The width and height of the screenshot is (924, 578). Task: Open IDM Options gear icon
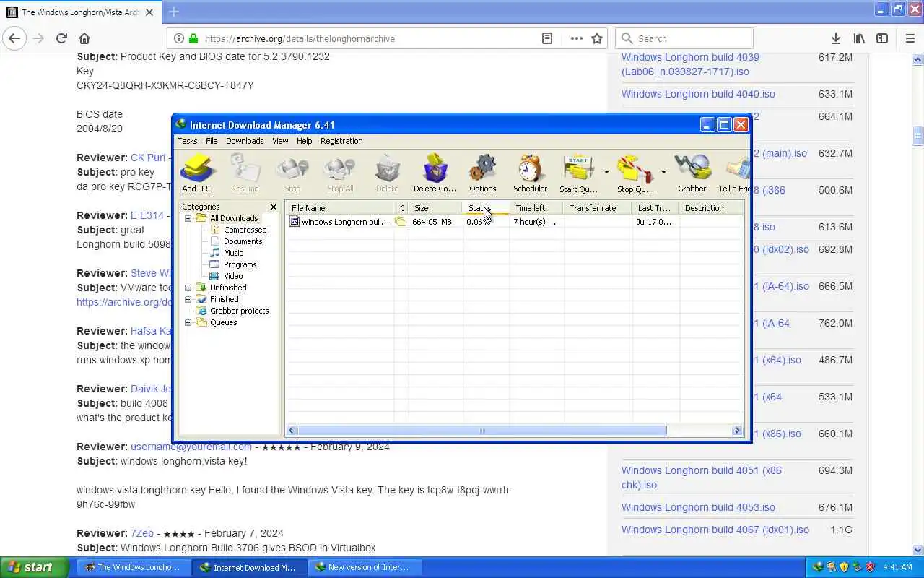482,173
